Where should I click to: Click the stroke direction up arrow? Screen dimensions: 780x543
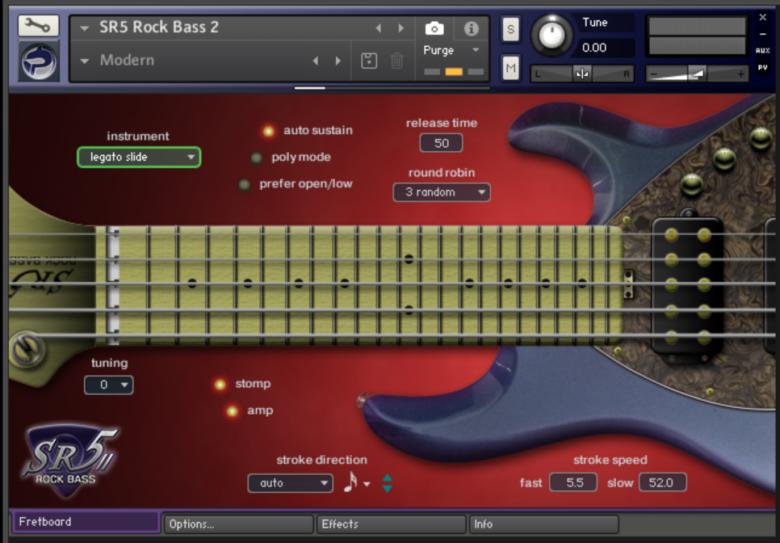[x=387, y=478]
